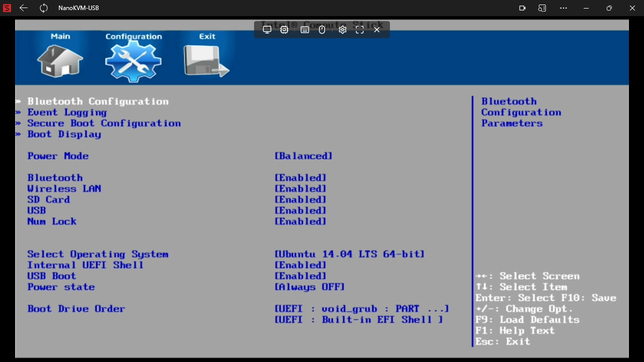Viewport: 644px width, 362px height.
Task: Click the Esc: Exit hint
Action: [x=503, y=342]
